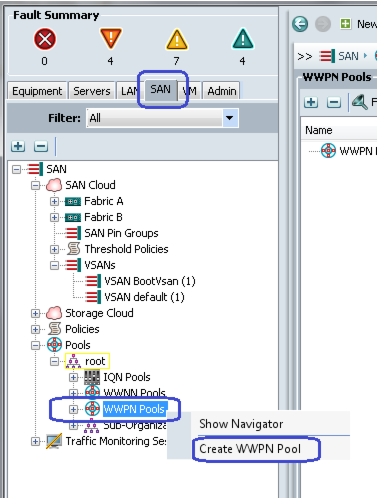Click the Name column header
Image resolution: width=387 pixels, height=504 pixels.
(x=319, y=130)
